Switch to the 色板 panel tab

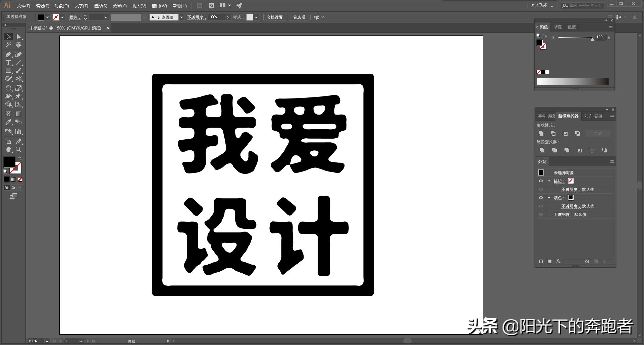tap(572, 27)
